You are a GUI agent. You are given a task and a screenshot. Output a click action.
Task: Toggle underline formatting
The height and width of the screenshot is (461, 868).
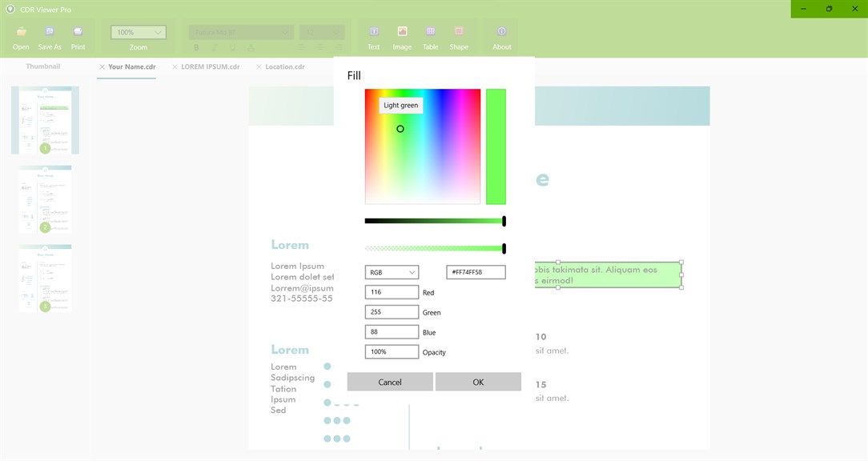tap(232, 48)
